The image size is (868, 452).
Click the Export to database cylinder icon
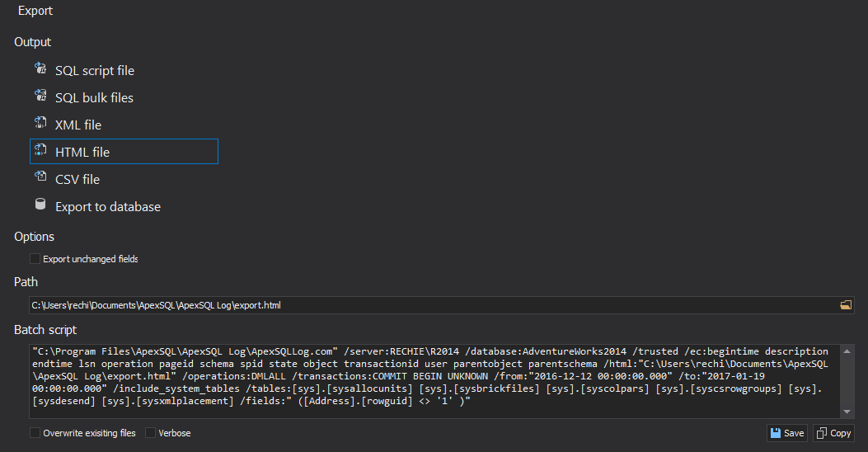40,205
